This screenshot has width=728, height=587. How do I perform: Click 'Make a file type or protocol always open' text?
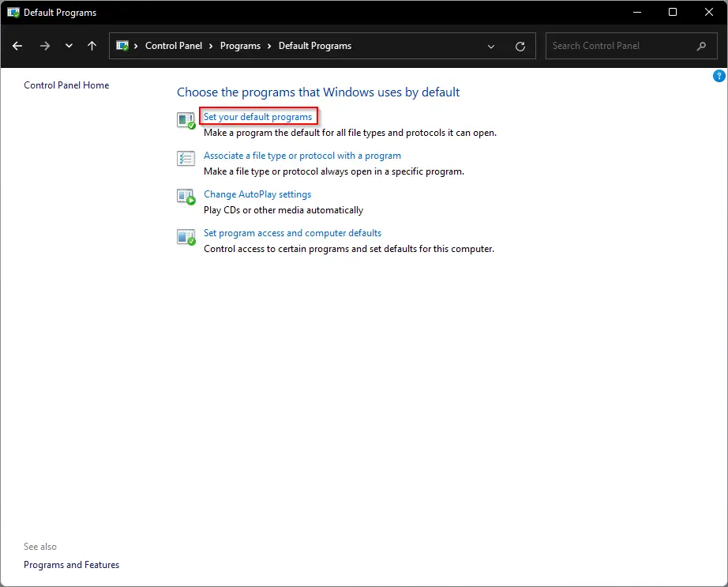click(x=334, y=171)
